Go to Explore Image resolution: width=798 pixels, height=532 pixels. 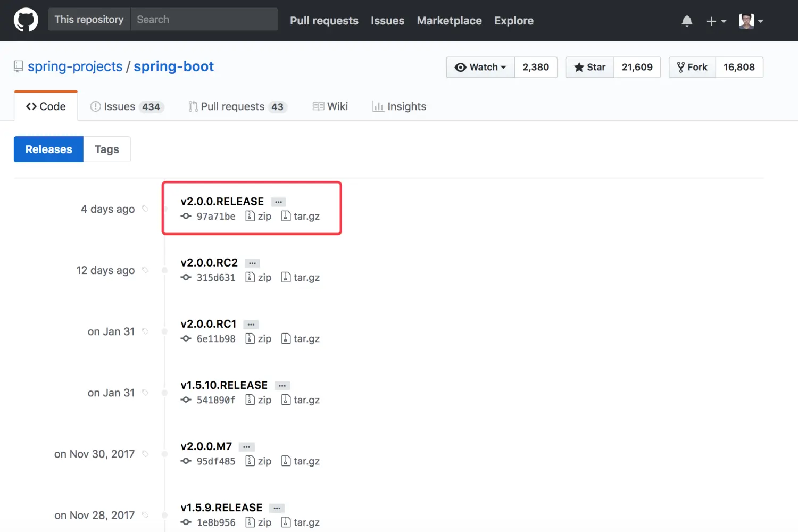click(x=514, y=21)
